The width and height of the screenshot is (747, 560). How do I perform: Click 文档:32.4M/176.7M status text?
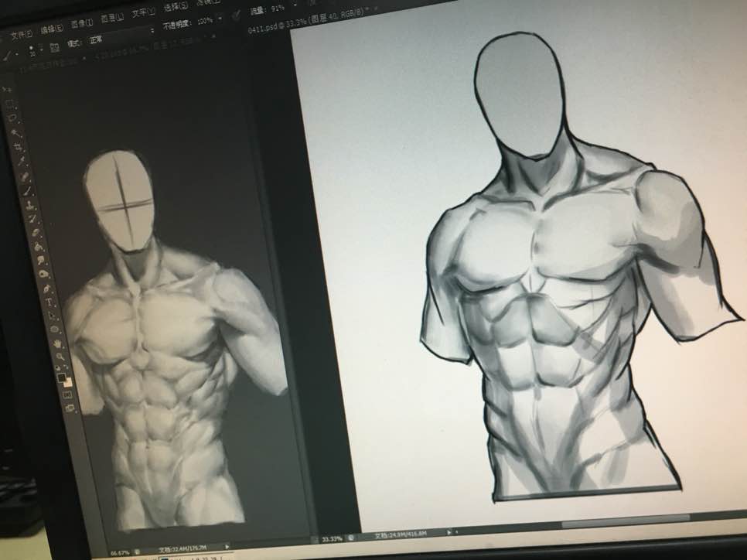(x=183, y=549)
